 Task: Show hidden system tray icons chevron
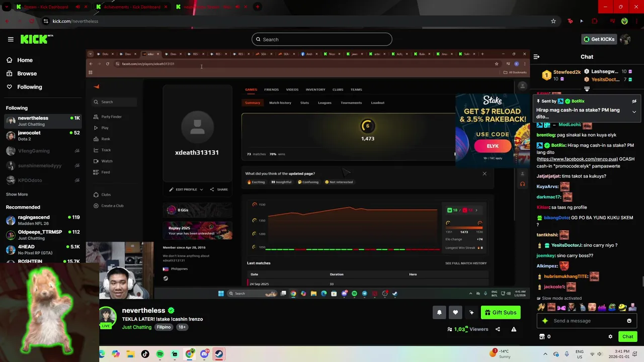(x=545, y=354)
